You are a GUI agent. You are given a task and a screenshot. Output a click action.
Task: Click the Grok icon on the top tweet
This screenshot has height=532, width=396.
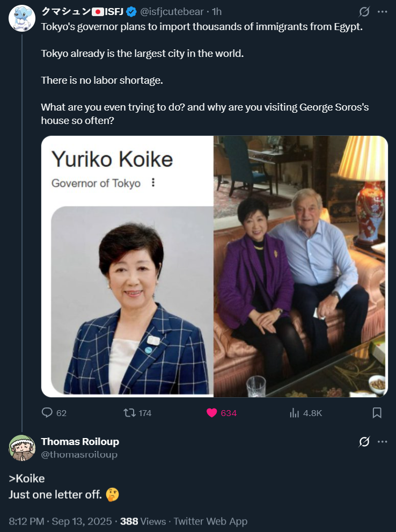(x=364, y=12)
